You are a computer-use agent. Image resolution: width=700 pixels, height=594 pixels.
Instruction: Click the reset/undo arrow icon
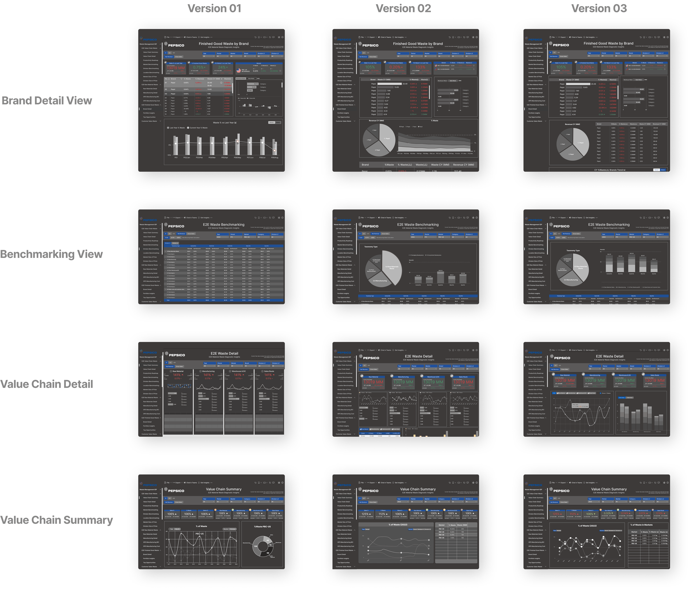(x=255, y=37)
